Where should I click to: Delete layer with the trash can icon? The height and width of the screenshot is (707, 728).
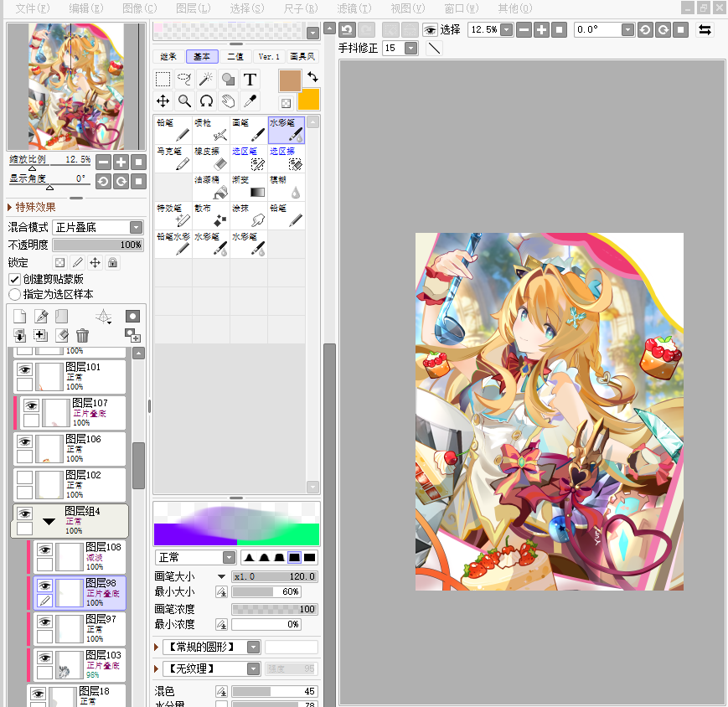click(82, 335)
